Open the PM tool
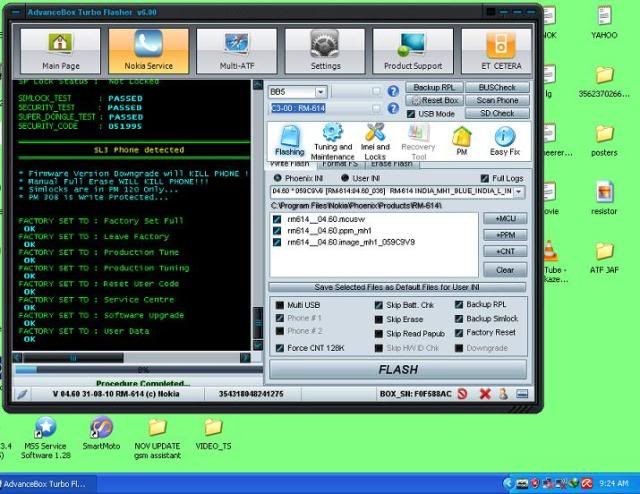Viewport: 640px width, 494px height. click(462, 141)
